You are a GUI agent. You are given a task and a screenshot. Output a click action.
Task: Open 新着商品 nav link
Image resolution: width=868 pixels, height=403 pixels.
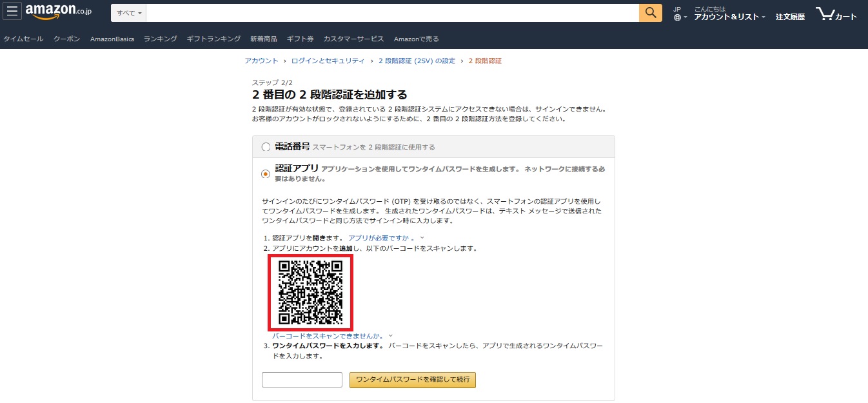click(x=264, y=39)
